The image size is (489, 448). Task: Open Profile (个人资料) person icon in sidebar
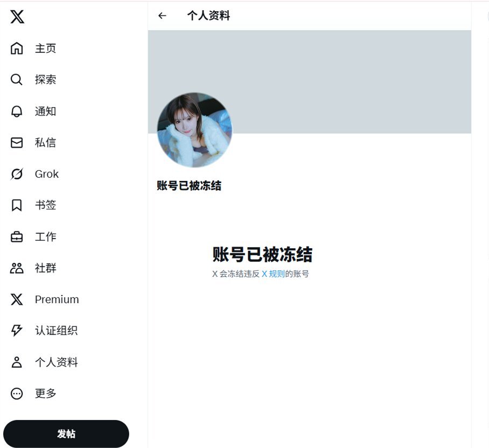point(17,362)
